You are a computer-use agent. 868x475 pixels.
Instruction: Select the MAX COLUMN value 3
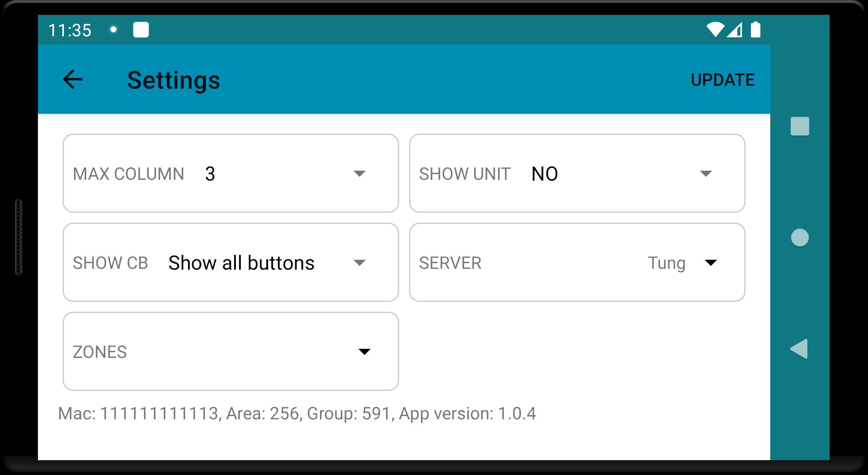pyautogui.click(x=210, y=174)
